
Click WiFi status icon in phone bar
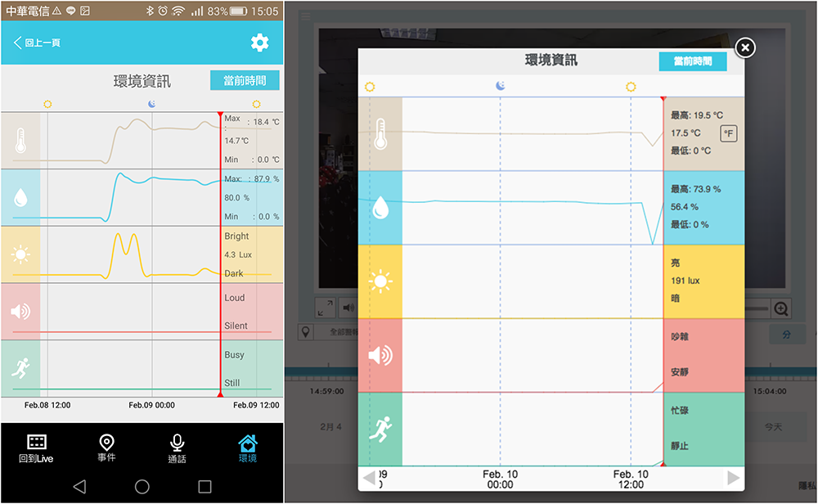click(178, 11)
